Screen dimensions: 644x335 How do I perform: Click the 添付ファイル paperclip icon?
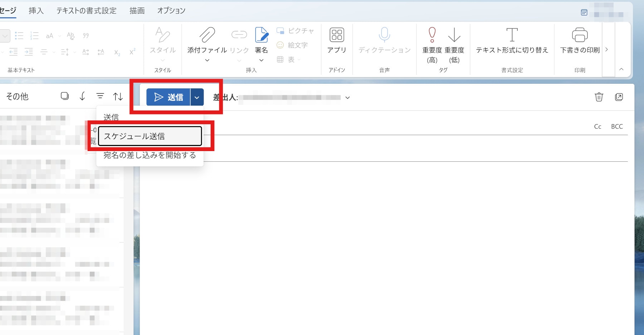point(207,35)
